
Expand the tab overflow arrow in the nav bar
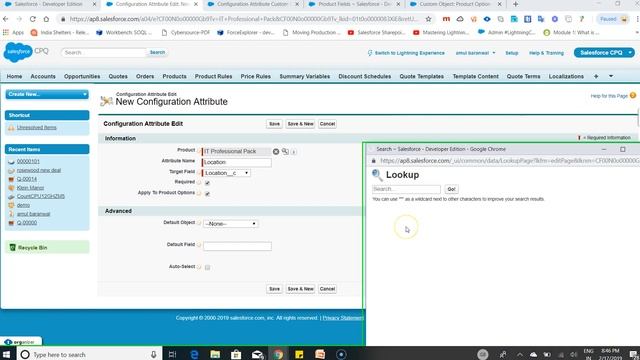coord(611,76)
